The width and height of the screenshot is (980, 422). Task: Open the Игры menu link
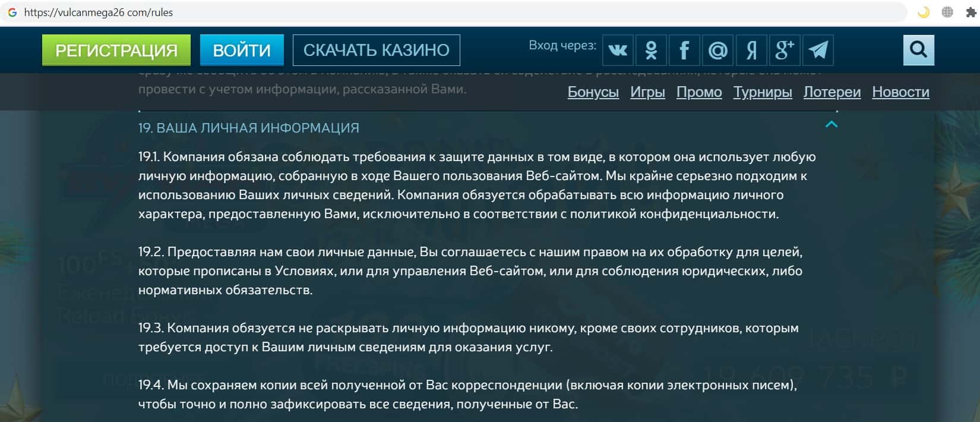[647, 92]
